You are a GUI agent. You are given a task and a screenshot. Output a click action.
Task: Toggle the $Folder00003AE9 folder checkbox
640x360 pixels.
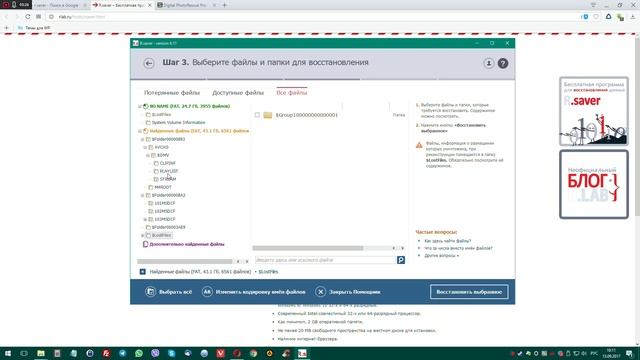tap(148, 227)
